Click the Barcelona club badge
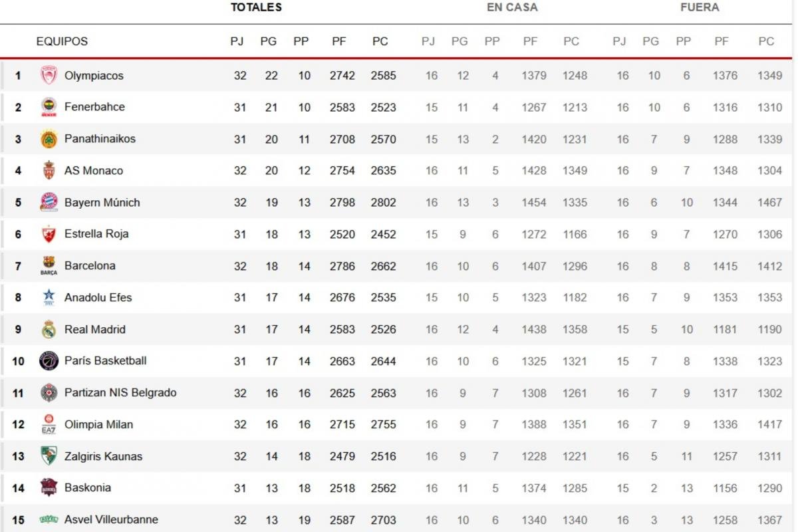 tap(49, 266)
